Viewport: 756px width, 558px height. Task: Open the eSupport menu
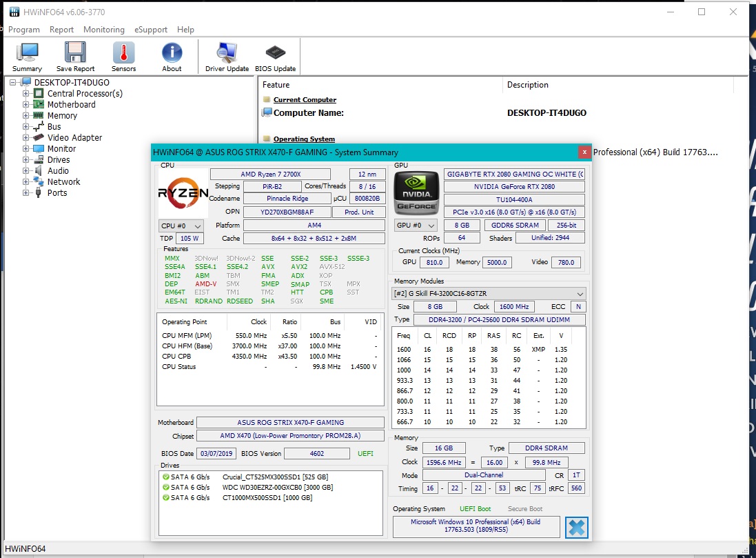[151, 30]
